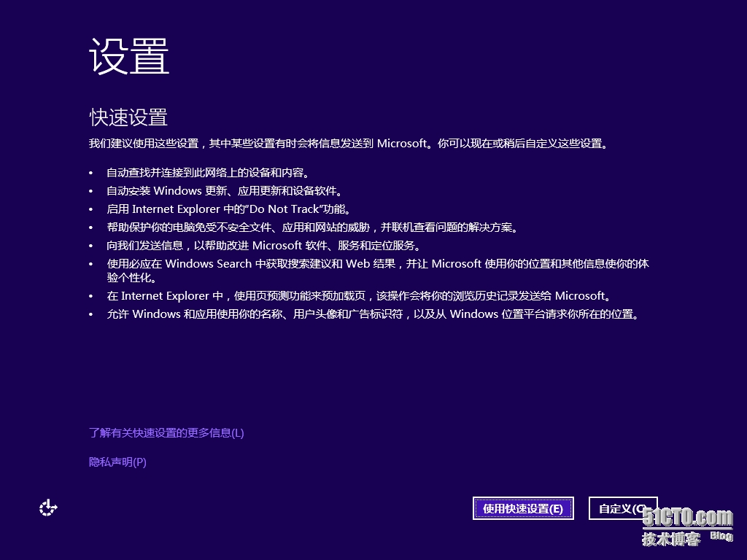This screenshot has height=560, width=747.
Task: Open the 隐私声明(P) link
Action: (117, 462)
